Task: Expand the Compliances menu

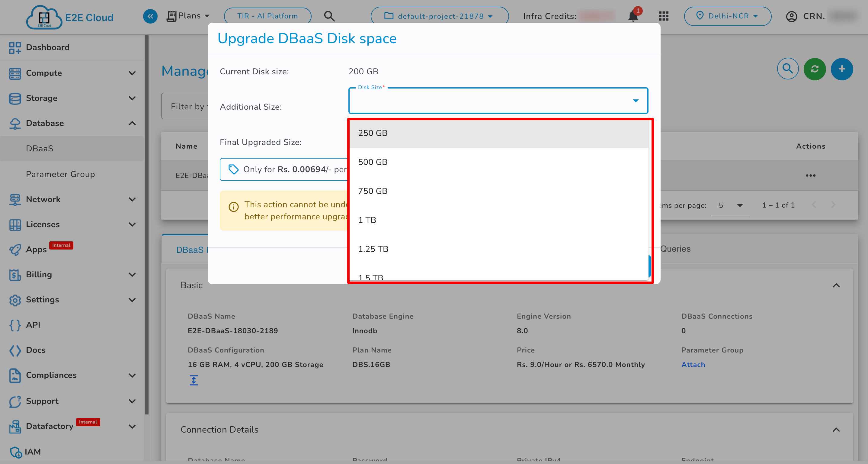Action: pos(133,375)
